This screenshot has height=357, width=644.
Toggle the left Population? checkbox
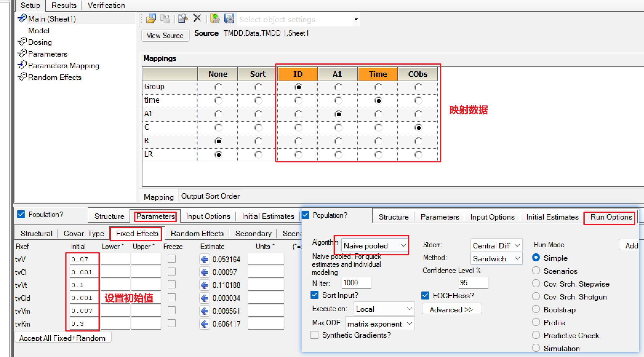(21, 214)
